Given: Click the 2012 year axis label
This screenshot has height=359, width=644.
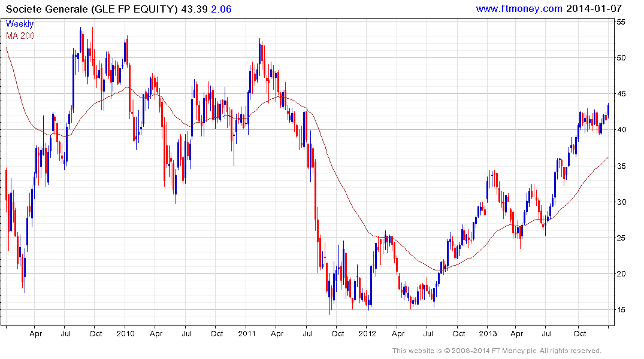Looking at the screenshot, I should (x=367, y=333).
